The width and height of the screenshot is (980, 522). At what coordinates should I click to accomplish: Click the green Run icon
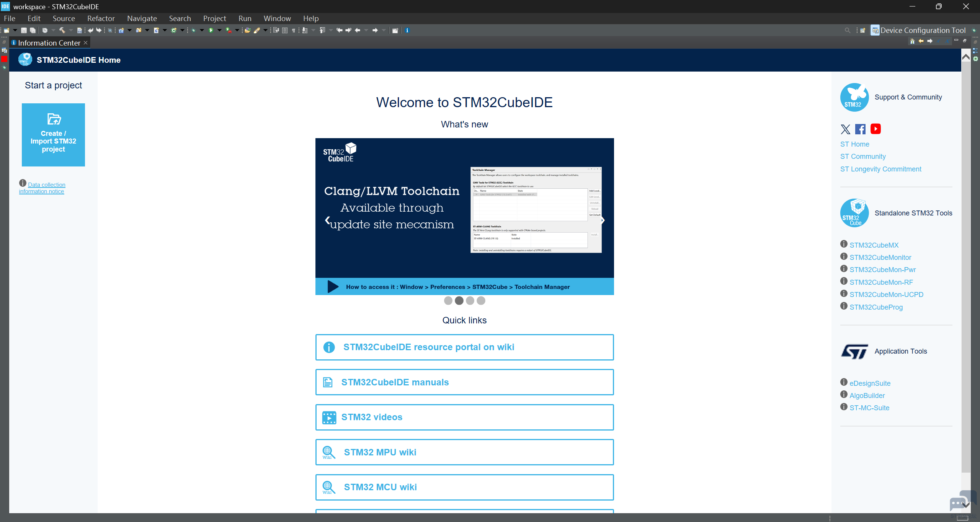211,30
